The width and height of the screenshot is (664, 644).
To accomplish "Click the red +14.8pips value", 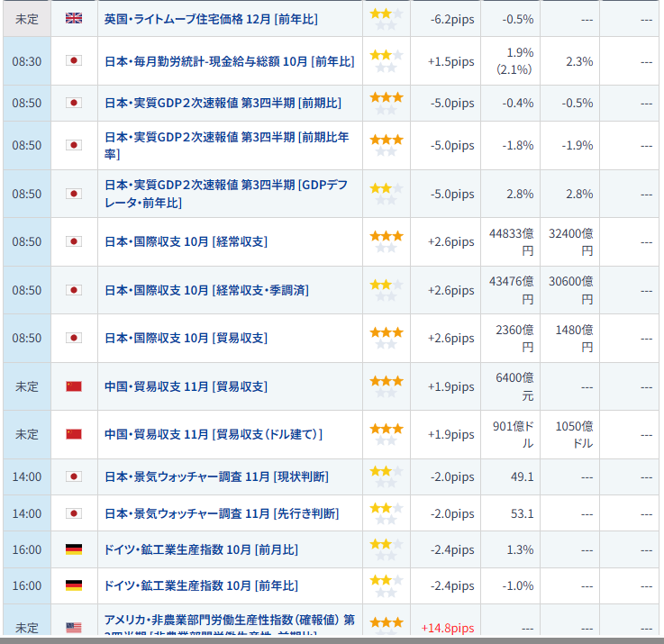I will (447, 627).
